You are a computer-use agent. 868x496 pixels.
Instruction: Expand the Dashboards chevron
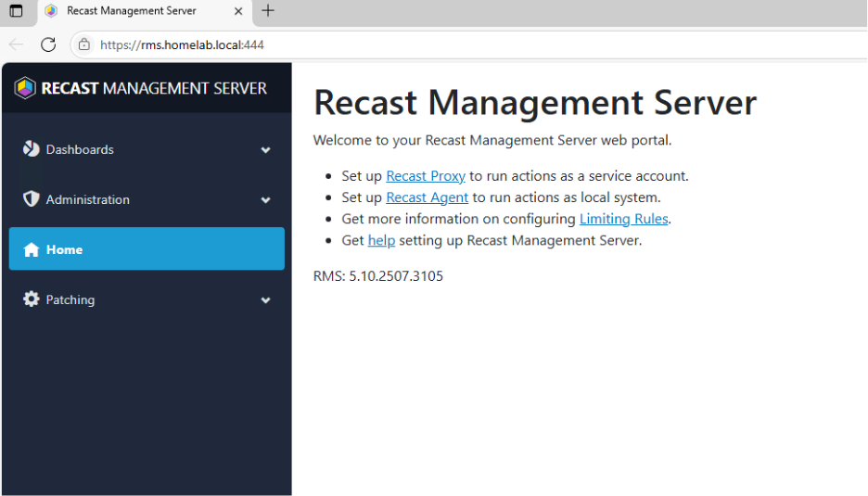[x=266, y=150]
